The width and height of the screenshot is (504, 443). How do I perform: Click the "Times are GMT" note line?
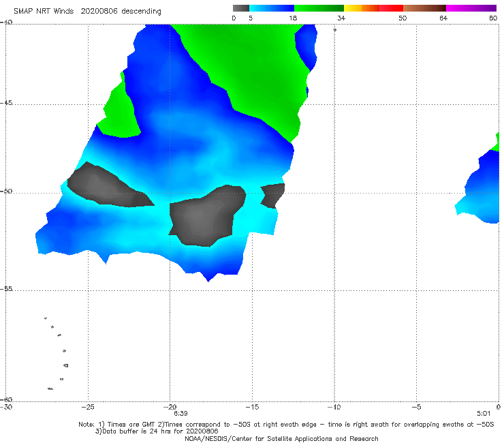point(286,425)
